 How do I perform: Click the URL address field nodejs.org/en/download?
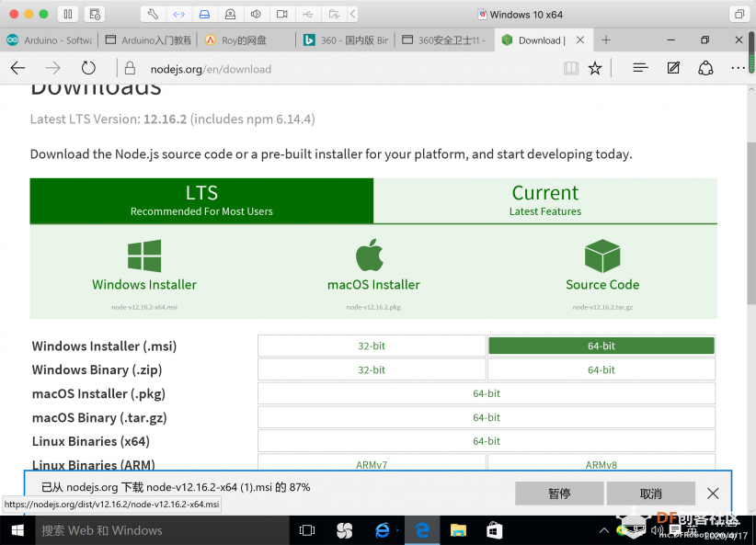211,69
